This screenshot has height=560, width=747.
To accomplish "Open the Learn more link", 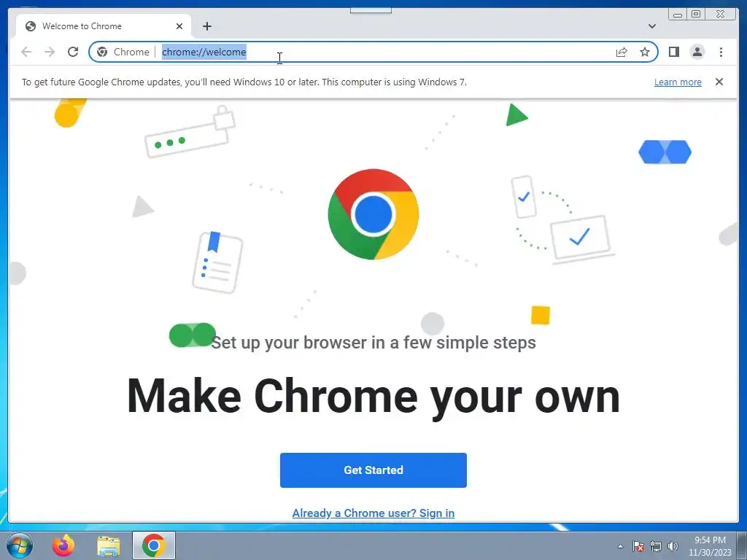I will [x=678, y=82].
